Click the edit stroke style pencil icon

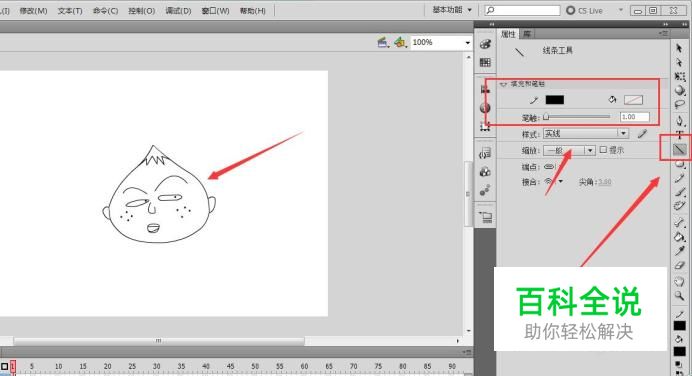coord(642,134)
